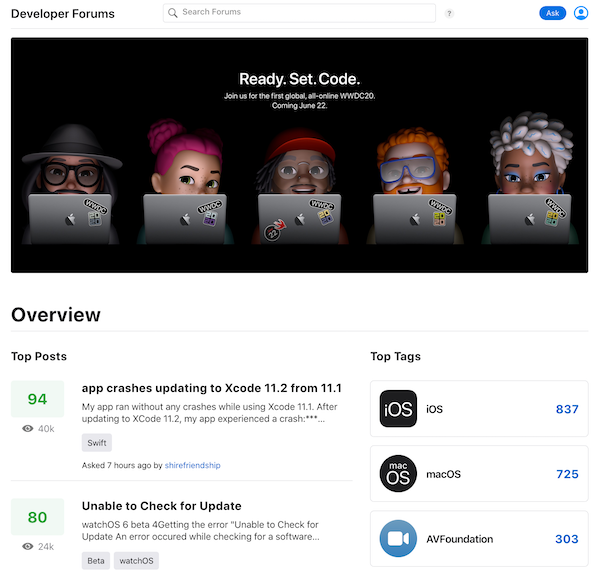Viewport: 600px width, 573px height.
Task: Click the 837 count for iOS tag
Action: pos(566,409)
